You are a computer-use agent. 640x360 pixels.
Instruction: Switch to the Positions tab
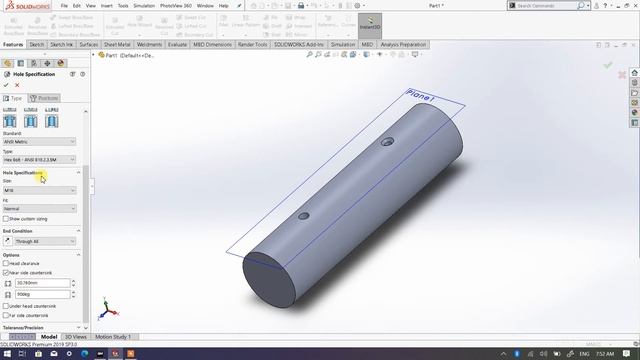[x=44, y=98]
